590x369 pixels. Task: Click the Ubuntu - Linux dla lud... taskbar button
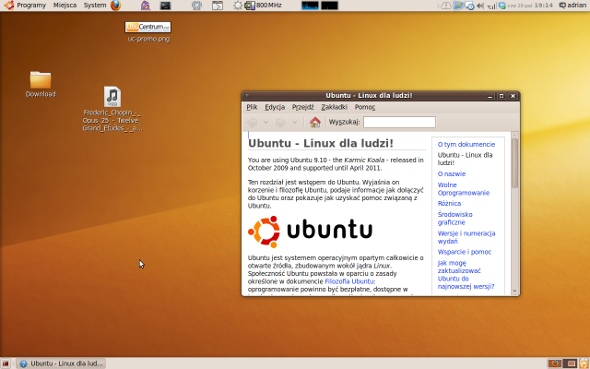coord(61,363)
